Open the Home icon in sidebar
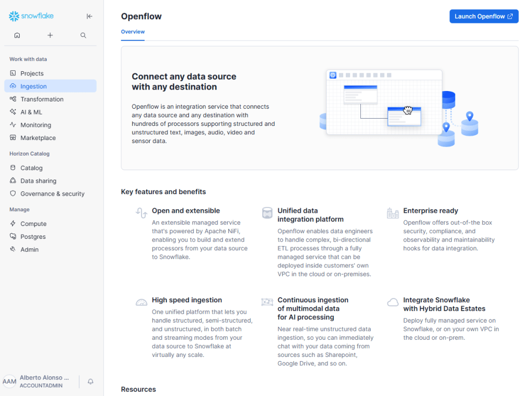Image resolution: width=532 pixels, height=396 pixels. click(x=17, y=35)
